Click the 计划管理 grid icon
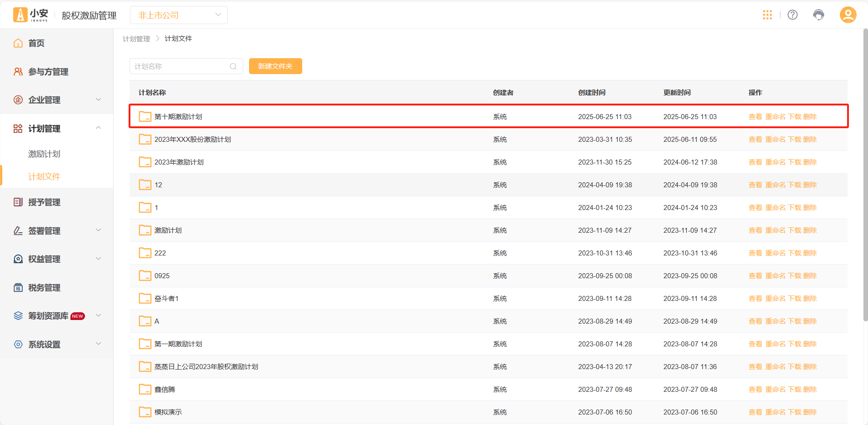Viewport: 868px width, 425px height. 18,129
